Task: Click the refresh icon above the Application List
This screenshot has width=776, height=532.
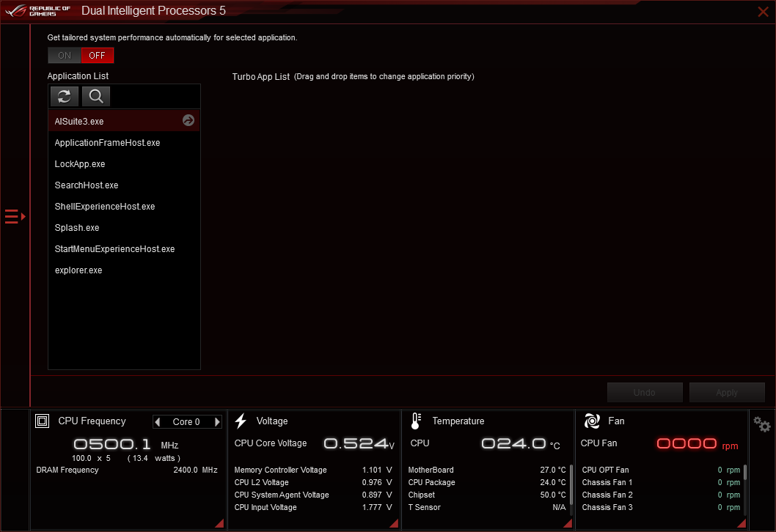Action: pos(64,96)
